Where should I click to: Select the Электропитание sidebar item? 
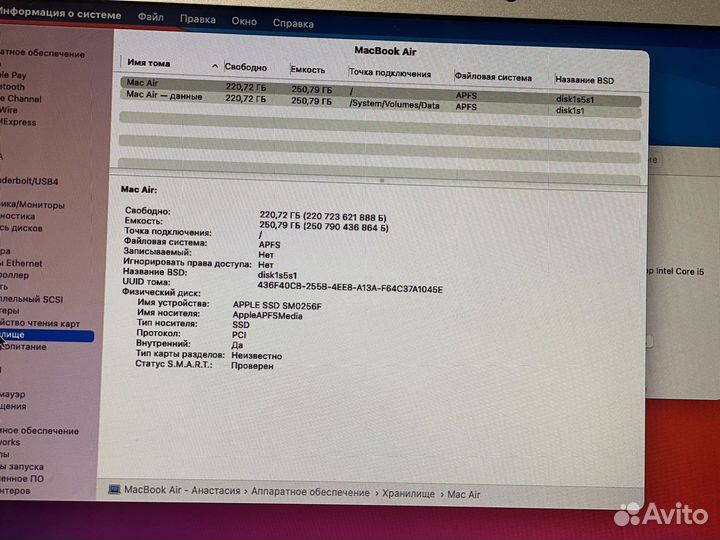click(23, 347)
